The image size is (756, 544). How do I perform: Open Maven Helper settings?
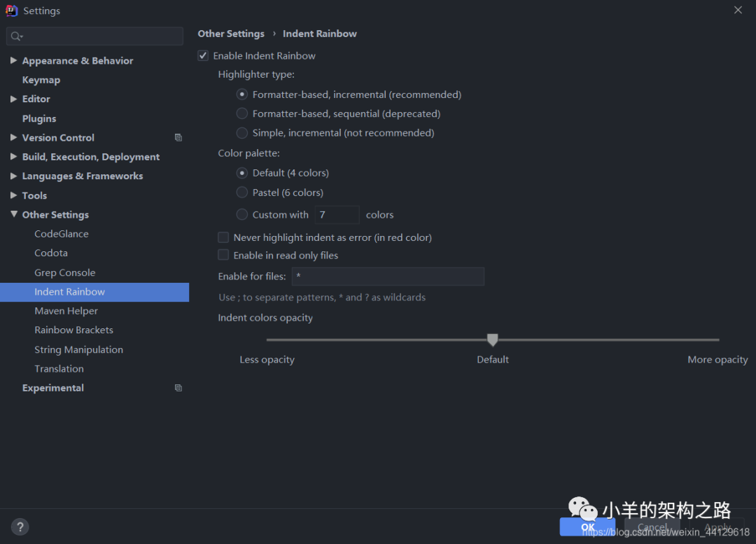coord(66,311)
